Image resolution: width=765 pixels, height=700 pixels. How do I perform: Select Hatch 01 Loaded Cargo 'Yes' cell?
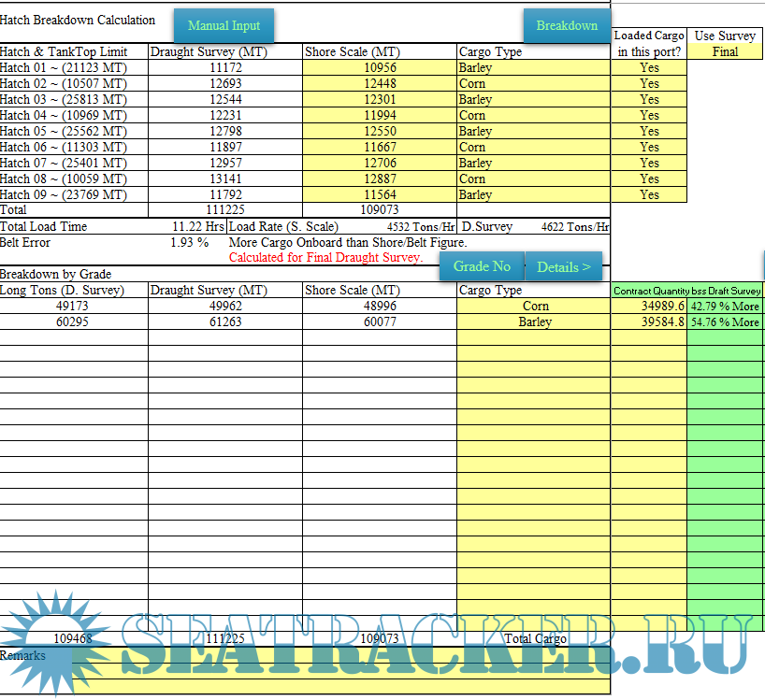649,68
